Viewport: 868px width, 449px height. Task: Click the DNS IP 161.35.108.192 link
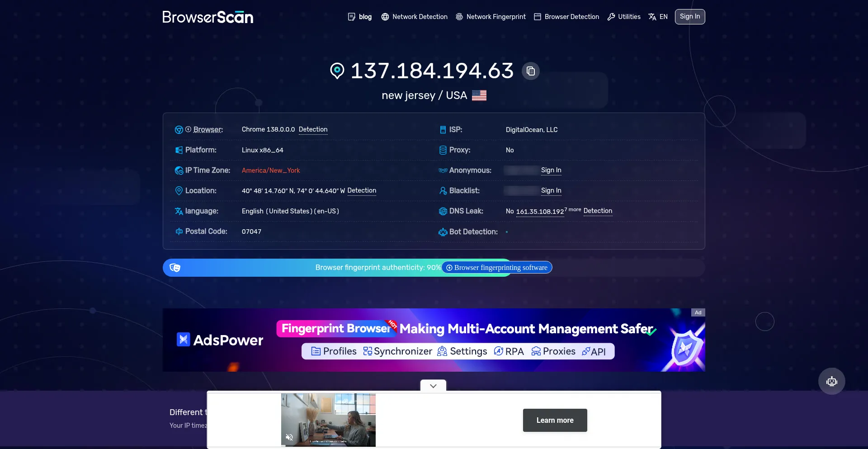coord(540,212)
